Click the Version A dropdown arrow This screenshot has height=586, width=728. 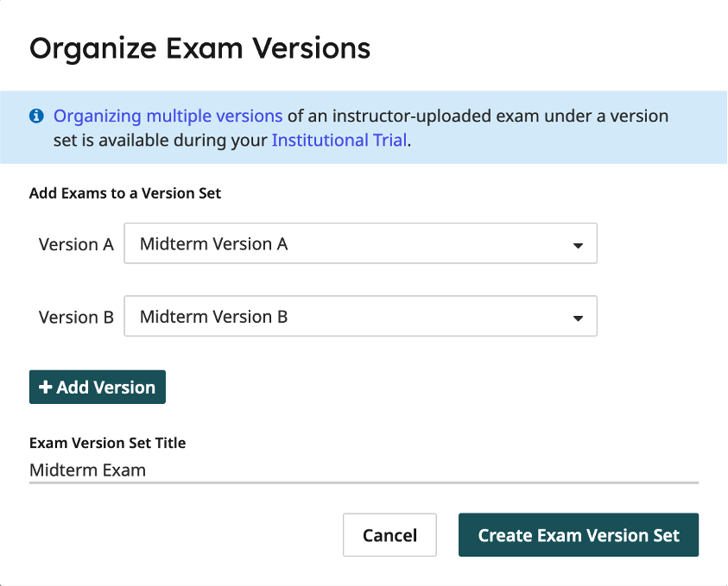(578, 245)
